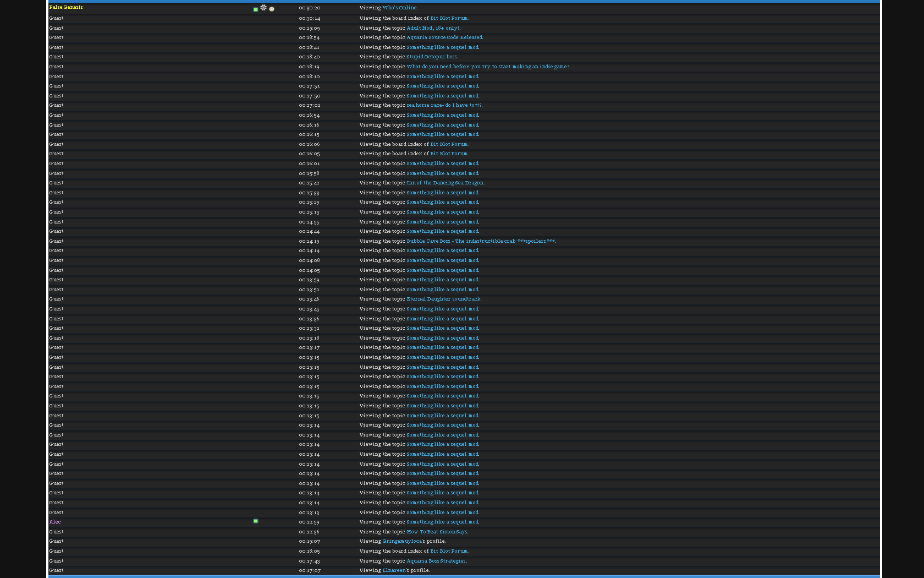
Task: Open topic Aquaria Source Code Released
Action: 444,37
